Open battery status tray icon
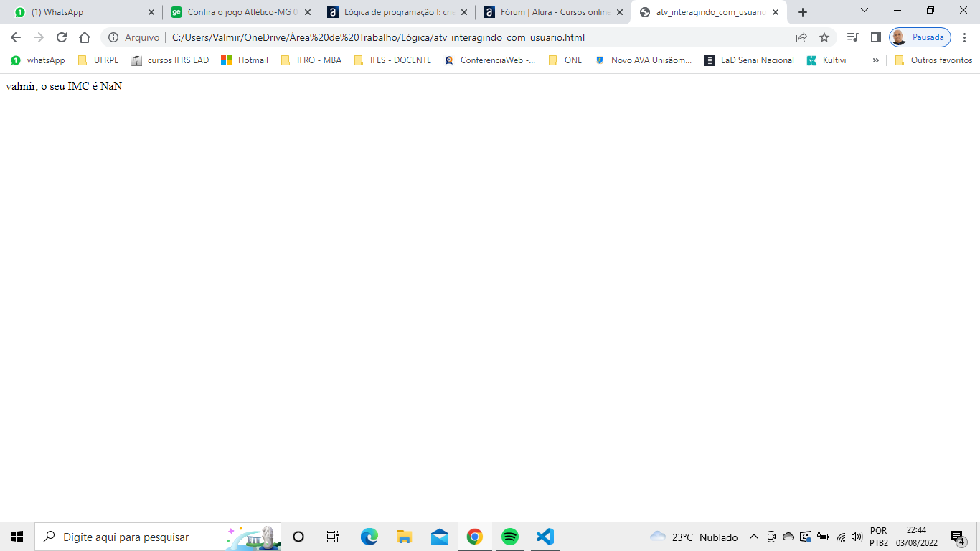 tap(823, 537)
